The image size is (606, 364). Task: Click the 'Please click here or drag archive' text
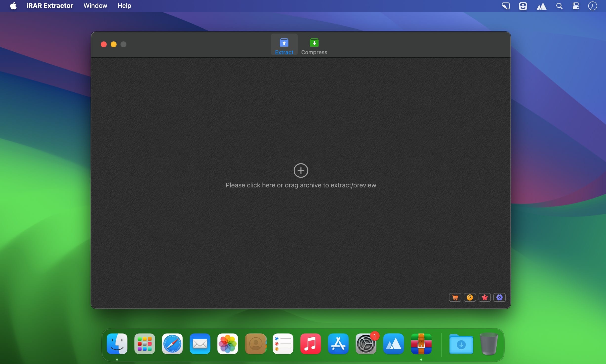[301, 185]
